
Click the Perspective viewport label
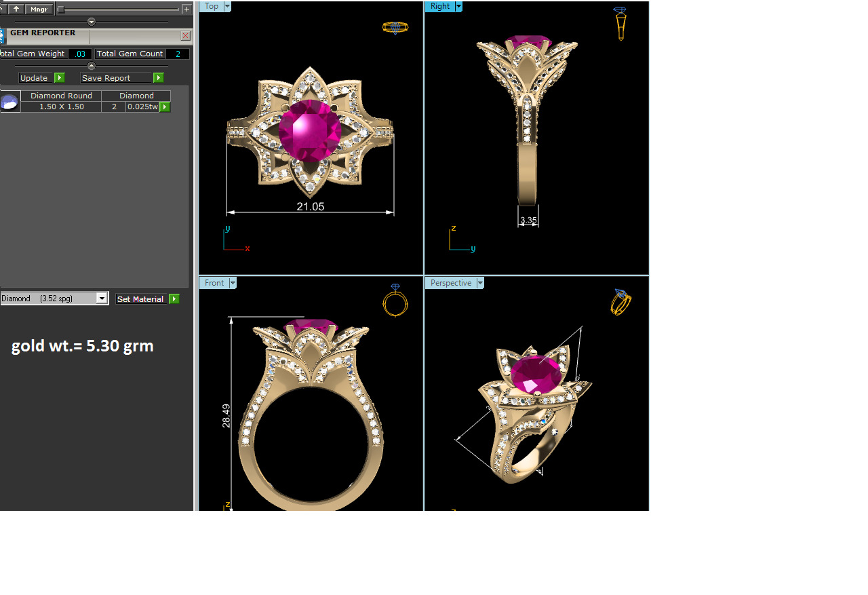(451, 283)
